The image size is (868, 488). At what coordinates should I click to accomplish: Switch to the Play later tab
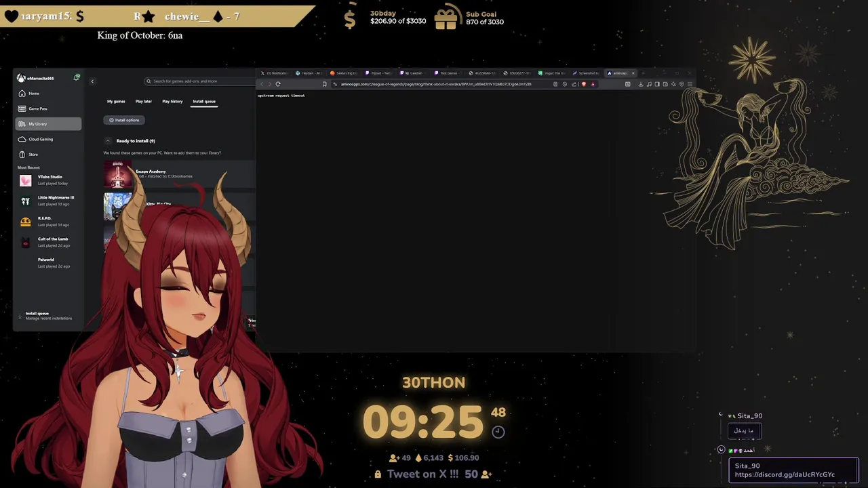tap(144, 102)
